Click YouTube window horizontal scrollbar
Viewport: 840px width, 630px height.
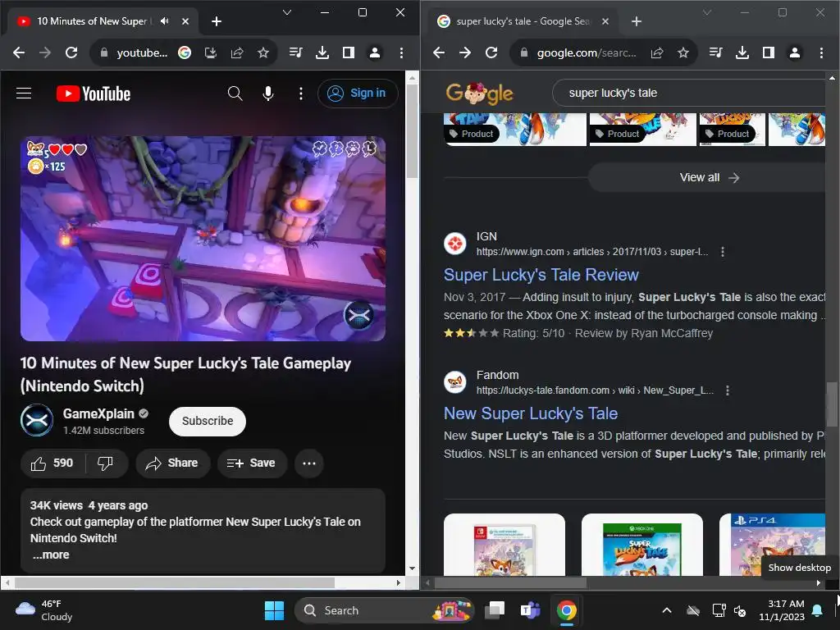[174, 582]
